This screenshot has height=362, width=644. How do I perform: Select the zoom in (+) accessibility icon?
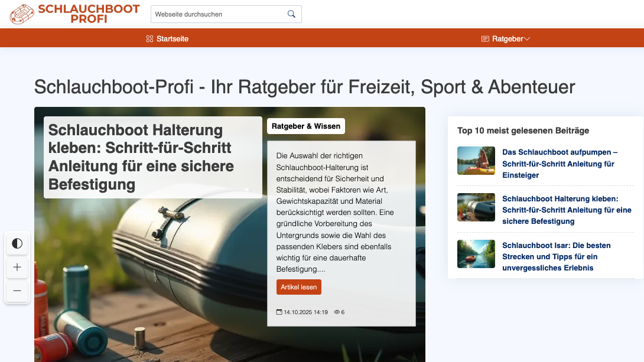coord(17,267)
